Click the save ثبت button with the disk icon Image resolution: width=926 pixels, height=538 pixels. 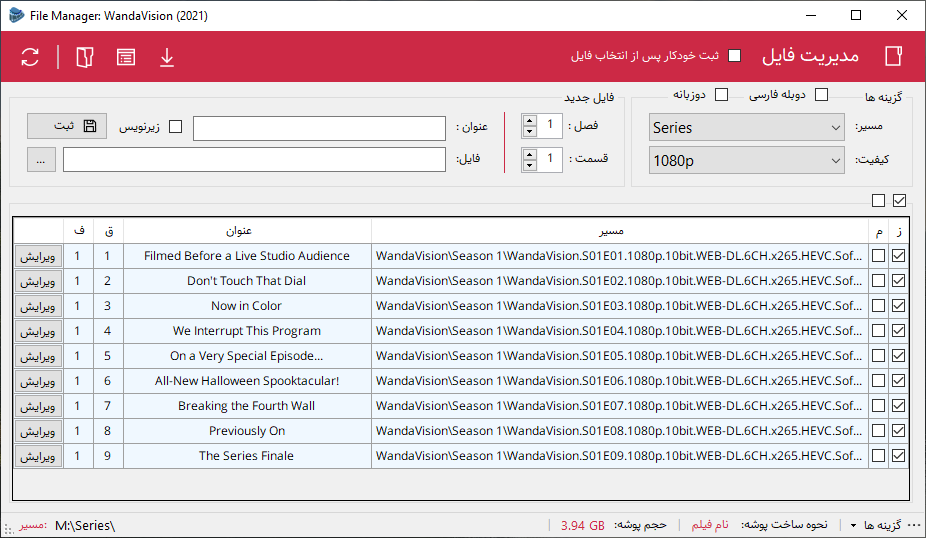pyautogui.click(x=67, y=126)
